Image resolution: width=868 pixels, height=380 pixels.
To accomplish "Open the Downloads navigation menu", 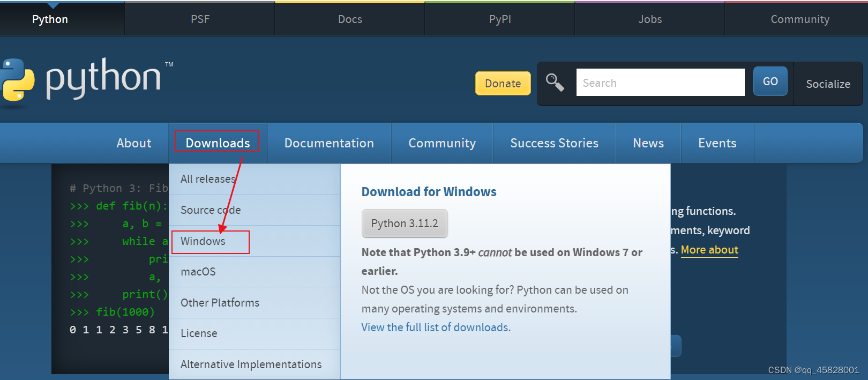I will [x=218, y=143].
